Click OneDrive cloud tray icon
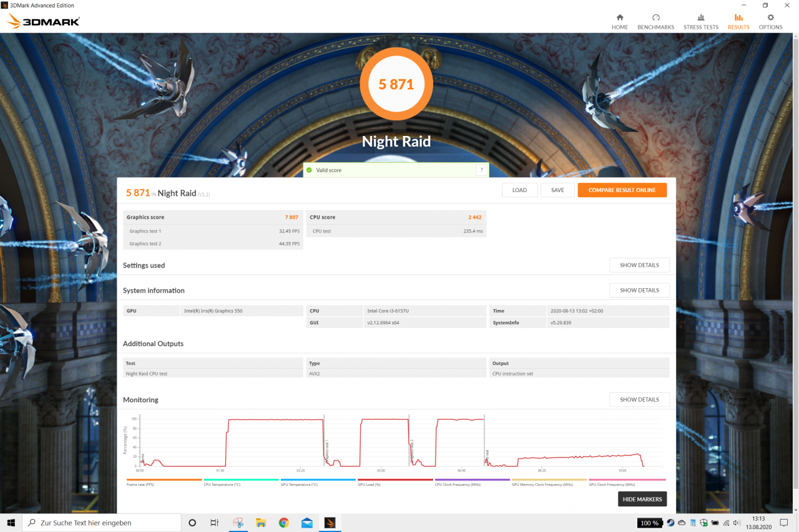Screen dimensions: 799x532 (681, 523)
